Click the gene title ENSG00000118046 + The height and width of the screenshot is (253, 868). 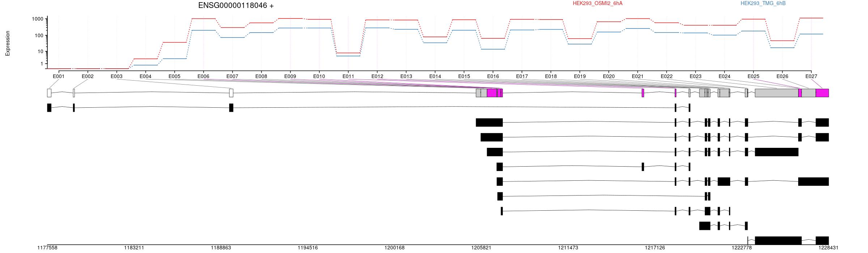pos(236,5)
